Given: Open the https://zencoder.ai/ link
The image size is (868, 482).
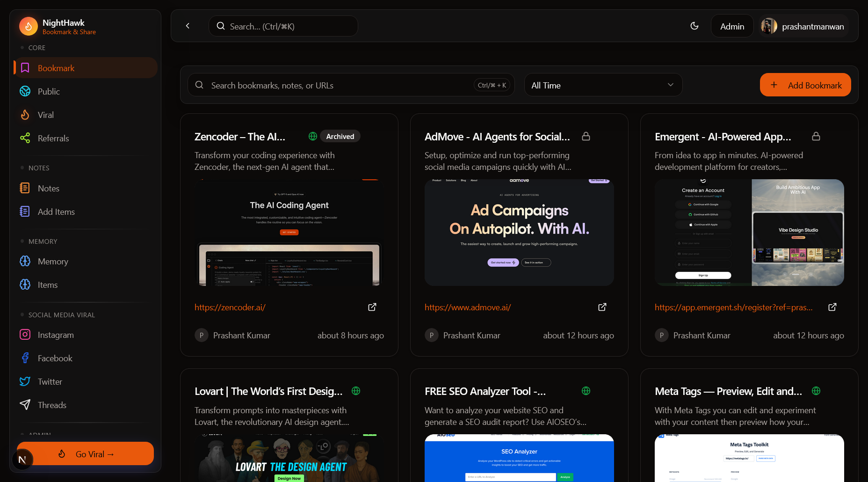Looking at the screenshot, I should coord(230,307).
